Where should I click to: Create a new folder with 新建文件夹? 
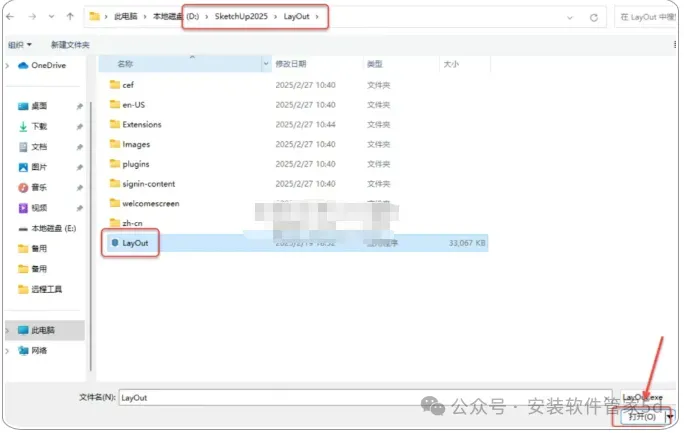(70, 44)
